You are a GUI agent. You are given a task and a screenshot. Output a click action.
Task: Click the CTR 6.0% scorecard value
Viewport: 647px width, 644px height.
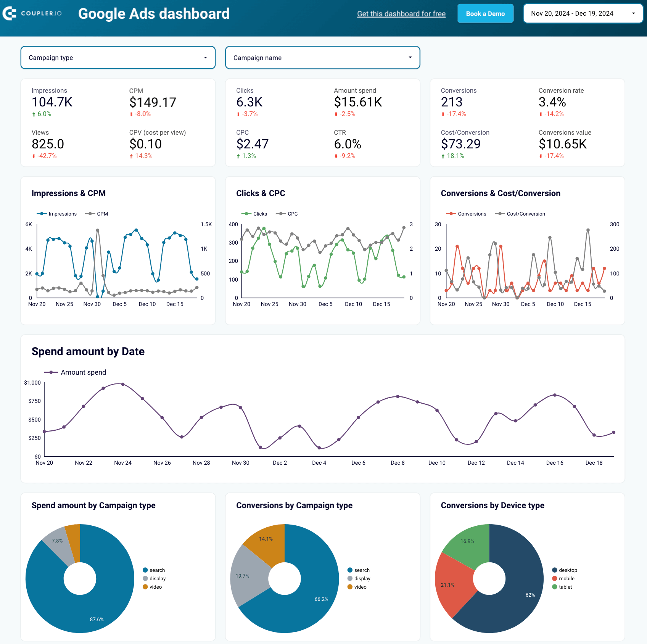347,144
